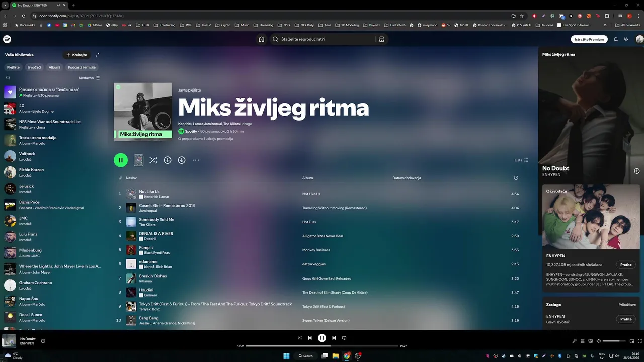Open Browse icon inside the search bar
The image size is (644, 362).
point(381,39)
